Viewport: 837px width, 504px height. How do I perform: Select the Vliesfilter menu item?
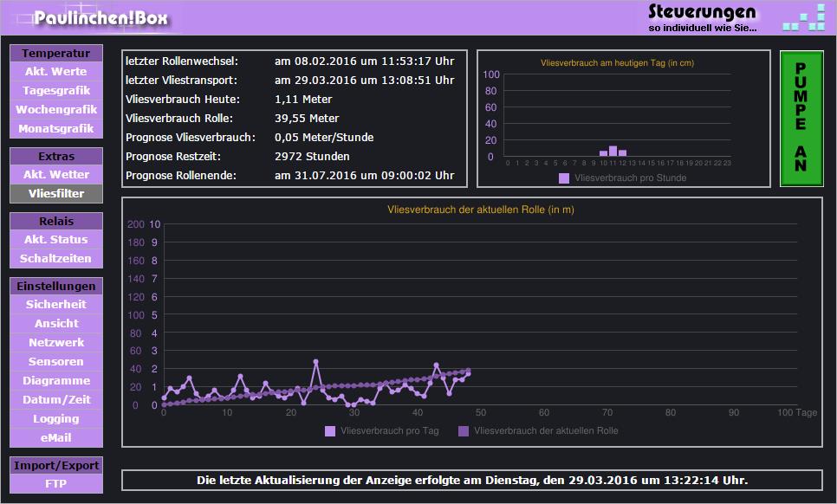click(x=55, y=194)
